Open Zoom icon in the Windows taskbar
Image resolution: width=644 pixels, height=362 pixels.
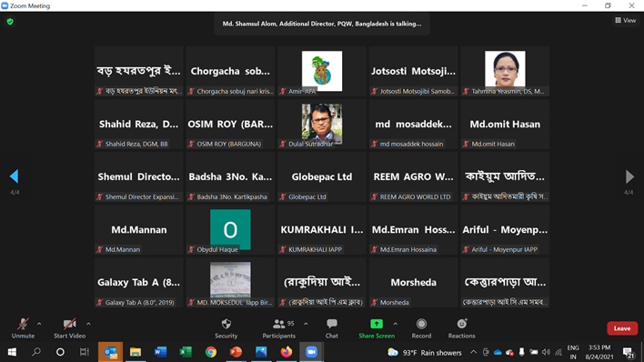click(x=311, y=352)
